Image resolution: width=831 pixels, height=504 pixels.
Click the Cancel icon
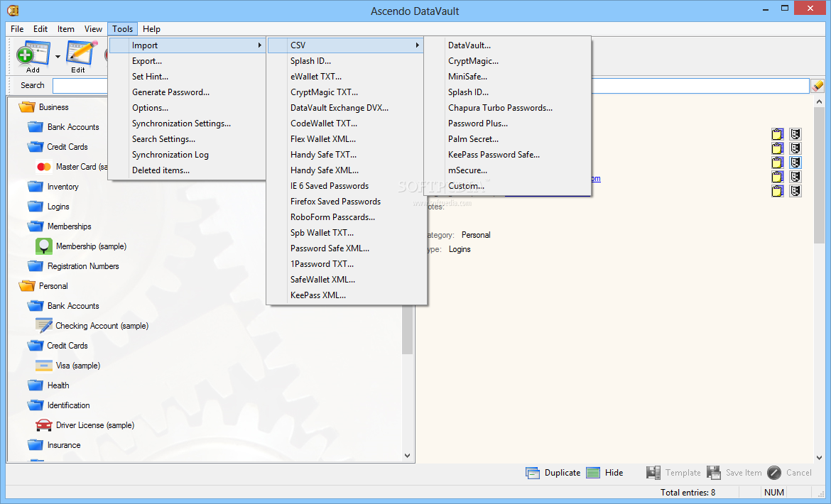point(773,473)
